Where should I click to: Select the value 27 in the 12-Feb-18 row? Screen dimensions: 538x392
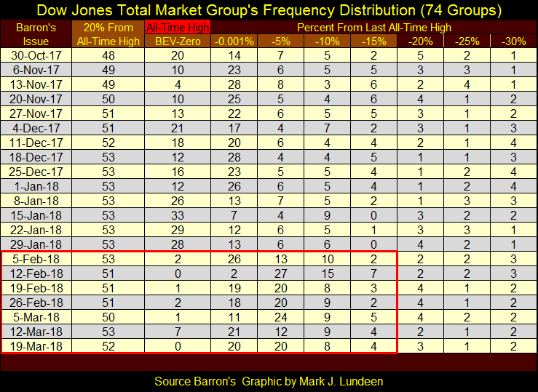(281, 273)
